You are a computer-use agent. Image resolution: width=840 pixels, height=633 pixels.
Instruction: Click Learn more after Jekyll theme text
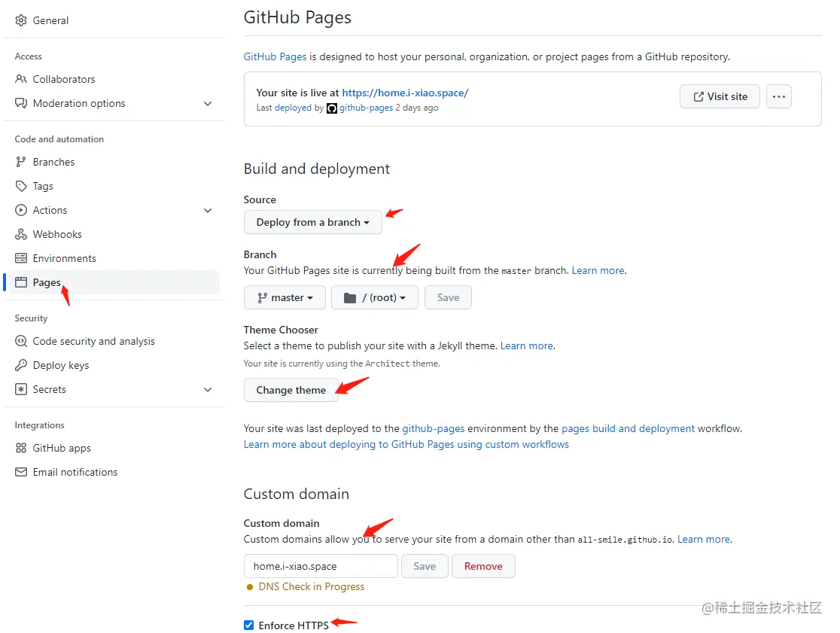pos(527,346)
